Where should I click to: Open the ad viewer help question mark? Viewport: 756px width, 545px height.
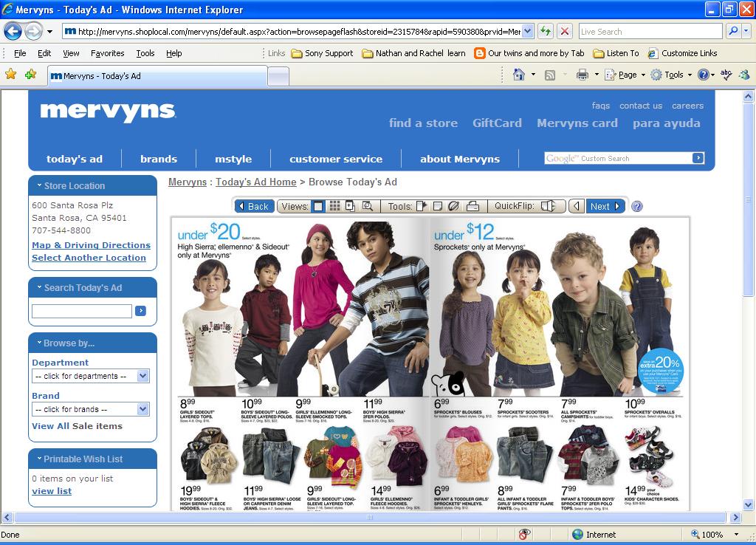[x=637, y=207]
